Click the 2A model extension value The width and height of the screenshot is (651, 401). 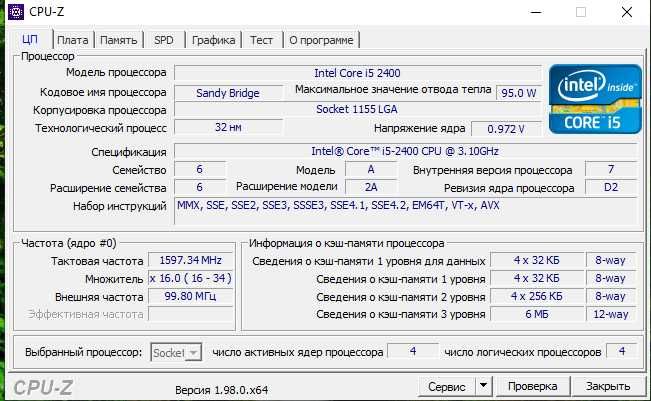click(371, 187)
